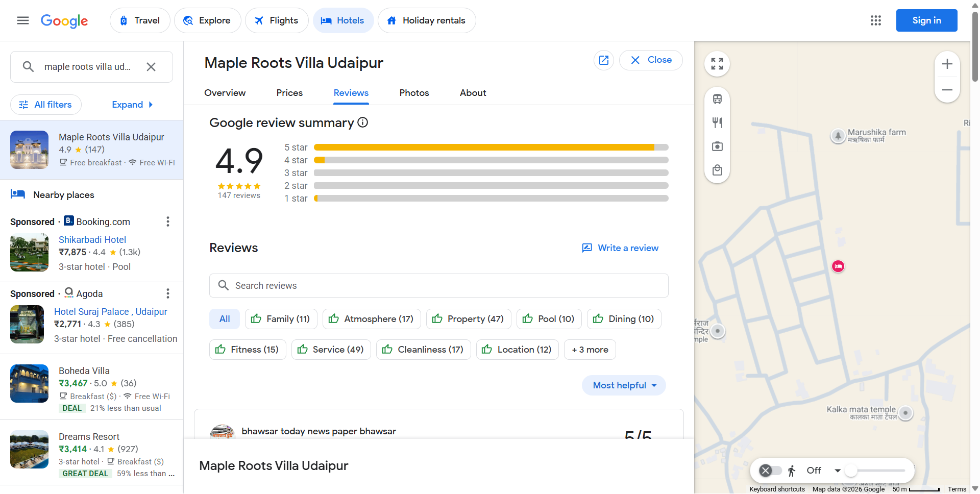This screenshot has width=980, height=494.
Task: Click the hotel search input box
Action: click(92, 67)
